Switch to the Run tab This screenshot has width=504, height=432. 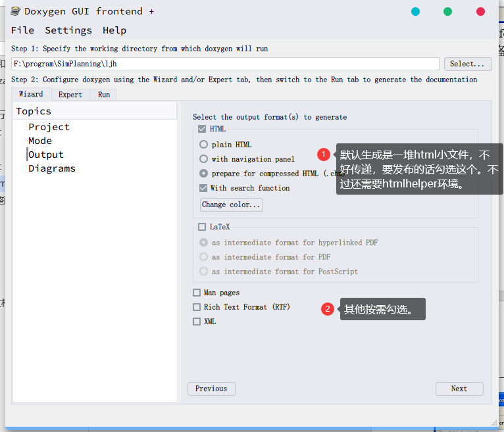104,95
